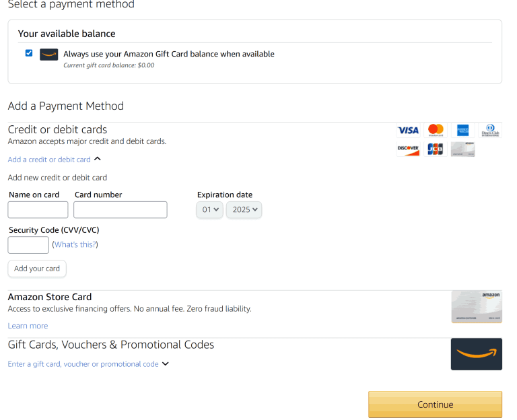Viewport: 517px width, 420px height.
Task: Click the American Express logo
Action: click(x=462, y=131)
